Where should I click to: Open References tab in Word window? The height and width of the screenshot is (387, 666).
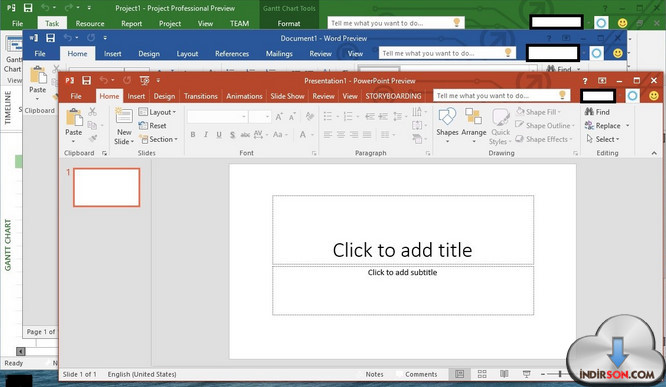[232, 54]
